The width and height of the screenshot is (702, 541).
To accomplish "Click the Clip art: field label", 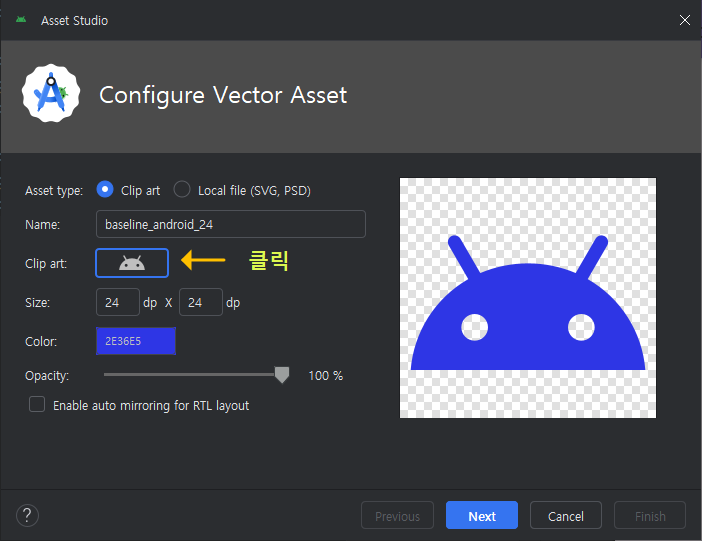I will click(x=46, y=263).
